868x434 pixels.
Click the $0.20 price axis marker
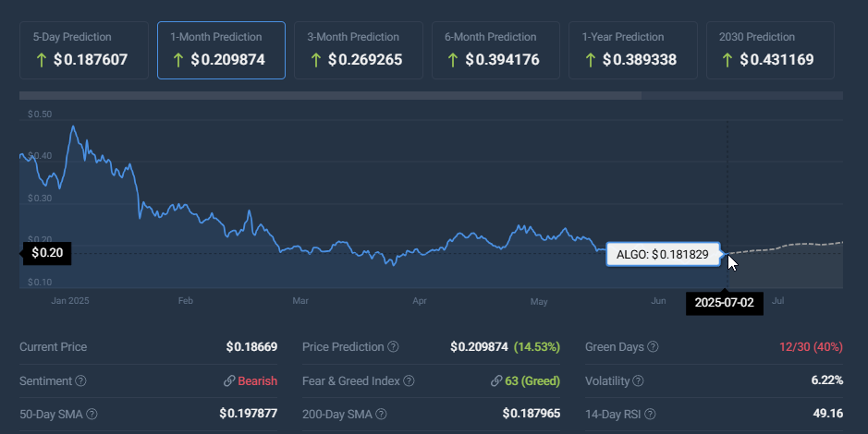[45, 253]
